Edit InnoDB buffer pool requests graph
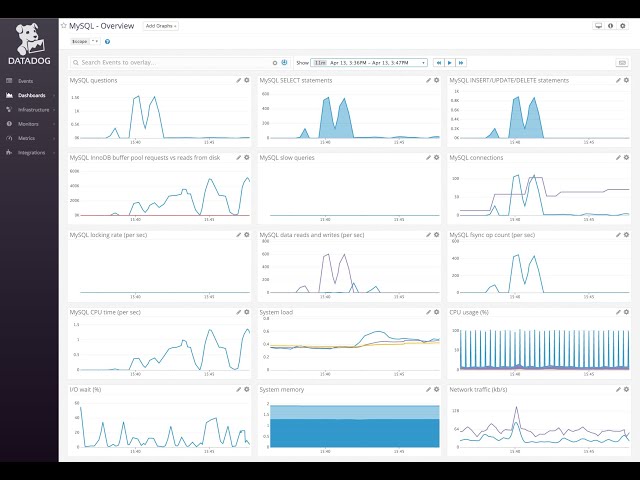This screenshot has height=480, width=640. 239,158
